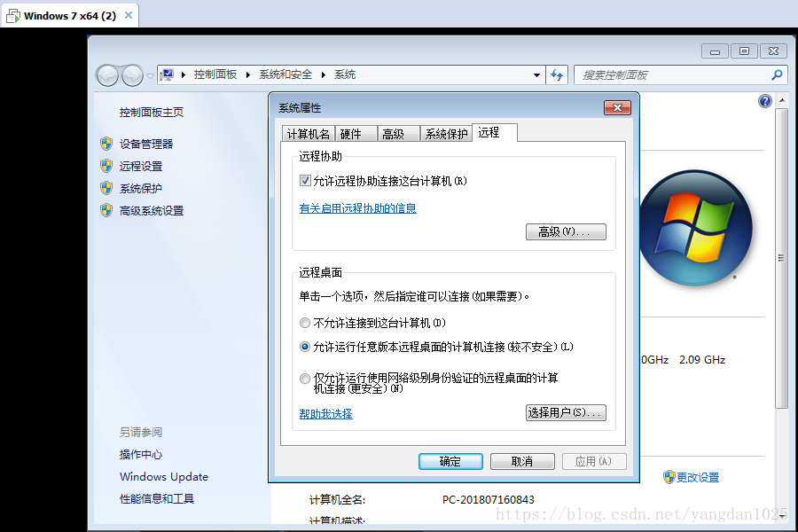The width and height of the screenshot is (798, 532).
Task: Open sidebar 系统保护 link
Action: point(141,188)
